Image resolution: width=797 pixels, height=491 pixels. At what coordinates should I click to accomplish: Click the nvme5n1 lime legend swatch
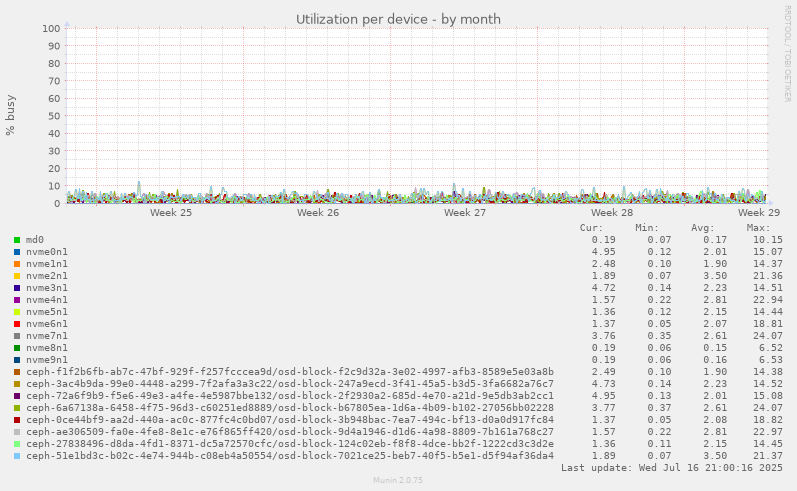[17, 312]
